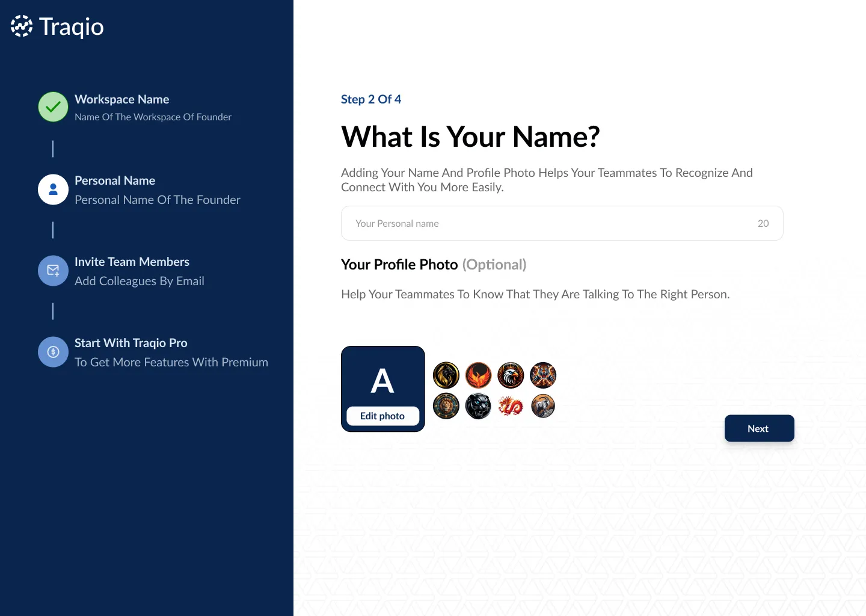The height and width of the screenshot is (616, 866).
Task: Go to the Workspace Name step
Action: 121,99
